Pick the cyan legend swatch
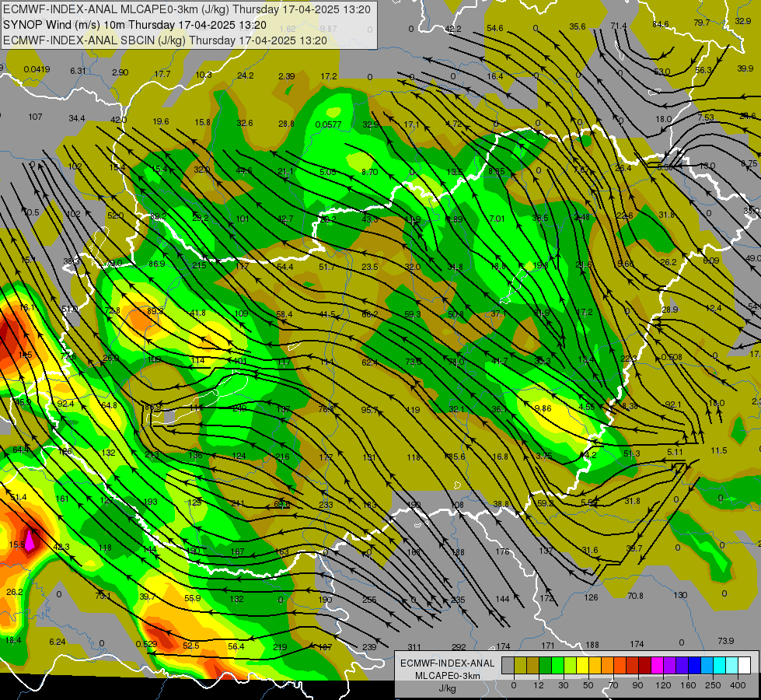Image resolution: width=761 pixels, height=700 pixels. pyautogui.click(x=719, y=665)
